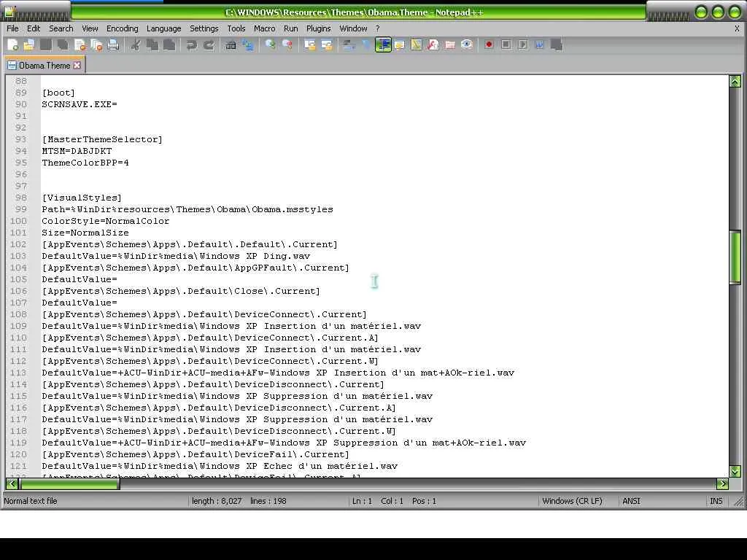This screenshot has height=560, width=747.
Task: Open the Search menu
Action: tap(61, 28)
